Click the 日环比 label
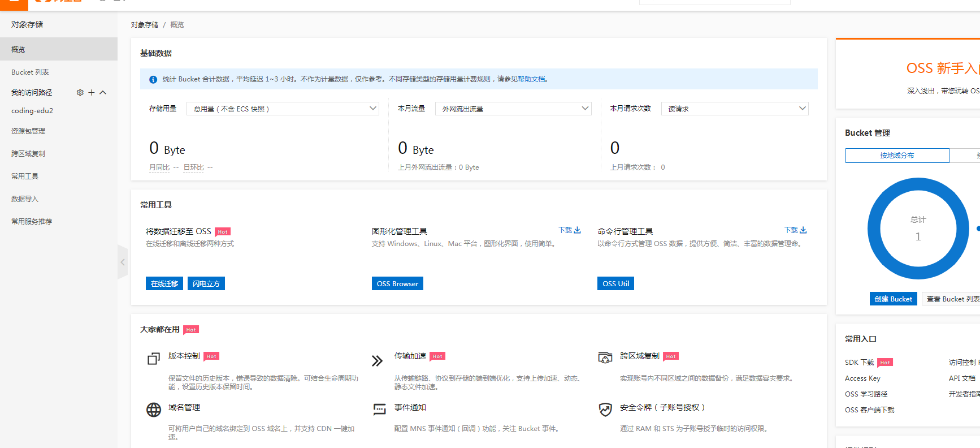This screenshot has height=448, width=980. click(193, 167)
